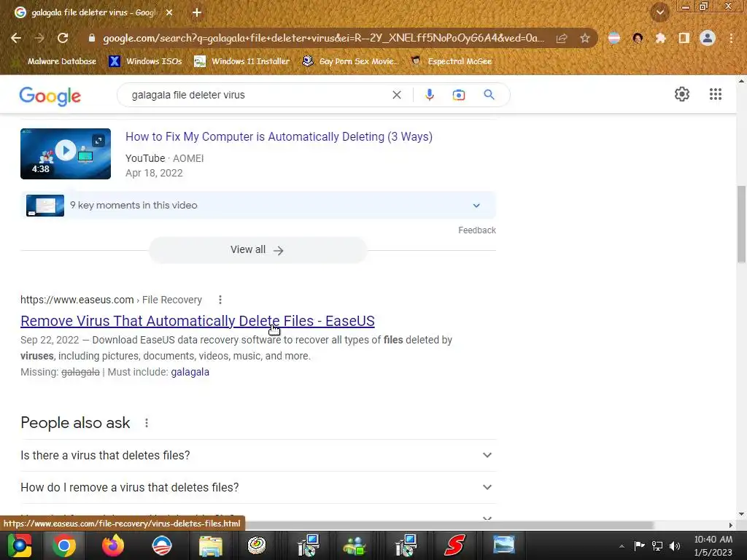Submit search with the magnifier icon
747x560 pixels.
489,95
